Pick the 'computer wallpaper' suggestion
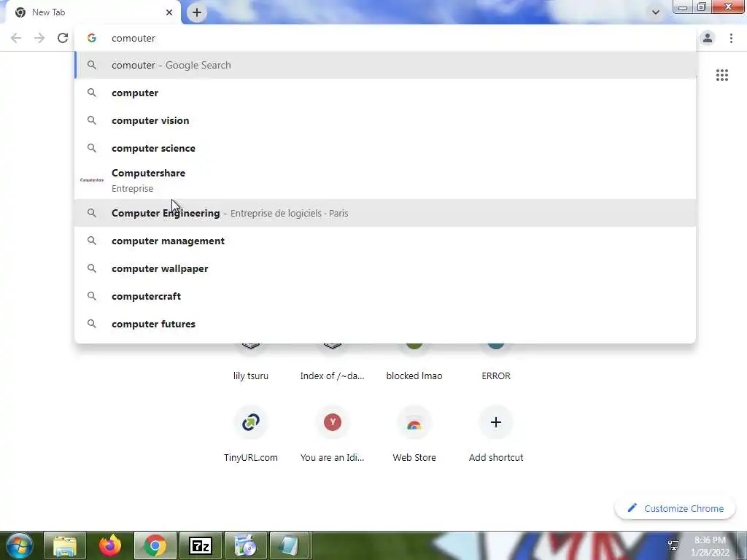The image size is (747, 560). pos(386,268)
